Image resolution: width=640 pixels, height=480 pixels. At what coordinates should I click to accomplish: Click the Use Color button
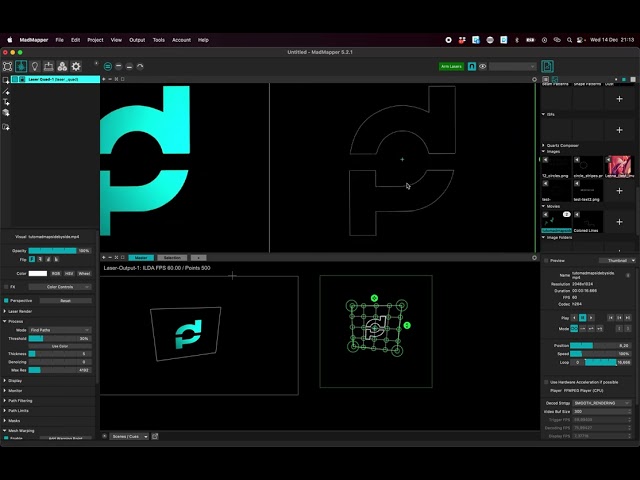60,346
